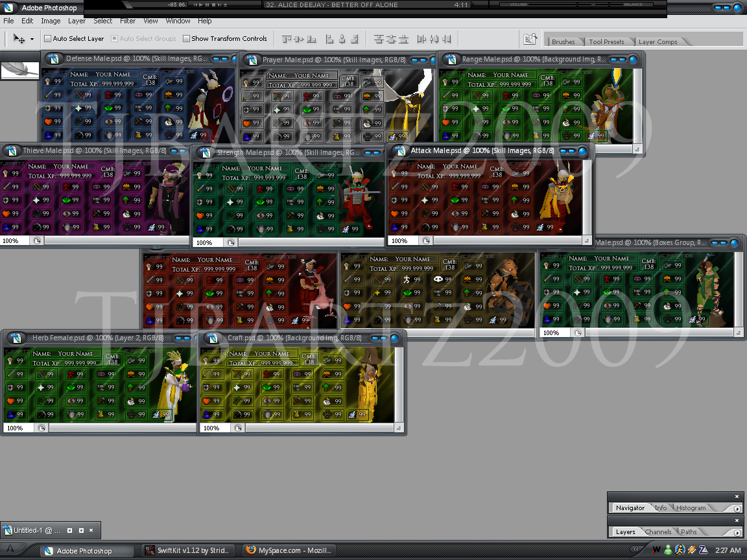The width and height of the screenshot is (747, 560).
Task: Click the ZoneAlarm Z tray icon
Action: coord(703,550)
